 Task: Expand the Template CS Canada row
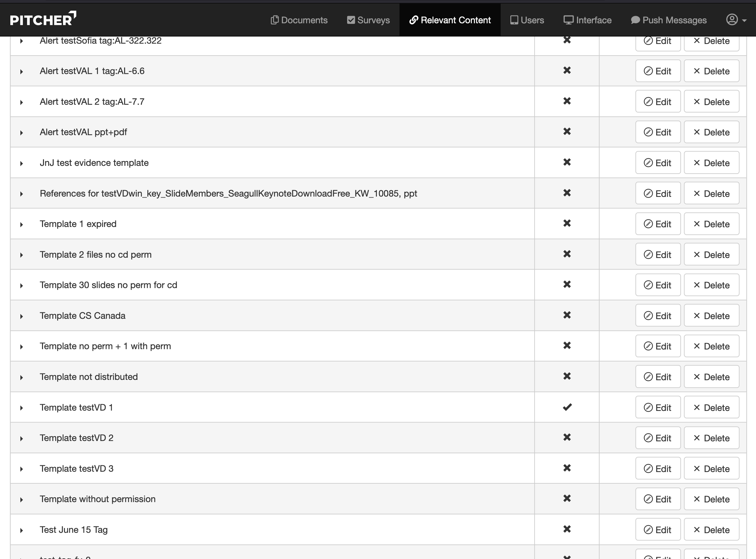22,317
